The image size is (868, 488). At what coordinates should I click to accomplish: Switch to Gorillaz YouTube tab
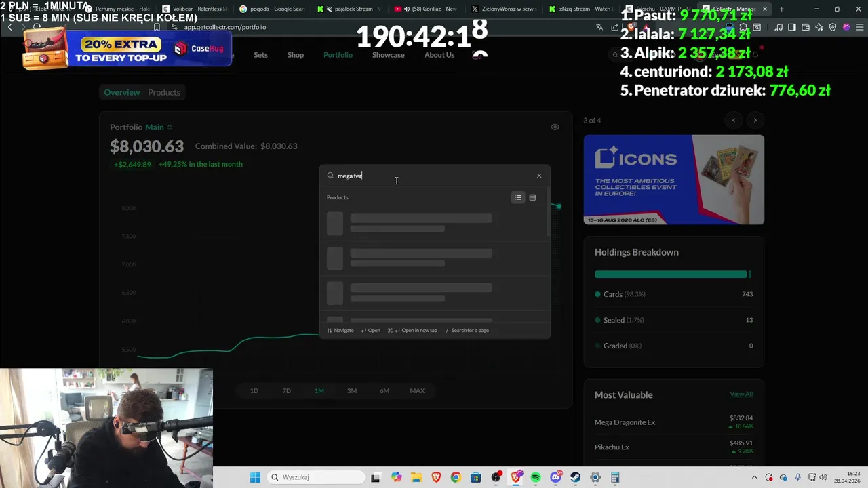click(427, 9)
